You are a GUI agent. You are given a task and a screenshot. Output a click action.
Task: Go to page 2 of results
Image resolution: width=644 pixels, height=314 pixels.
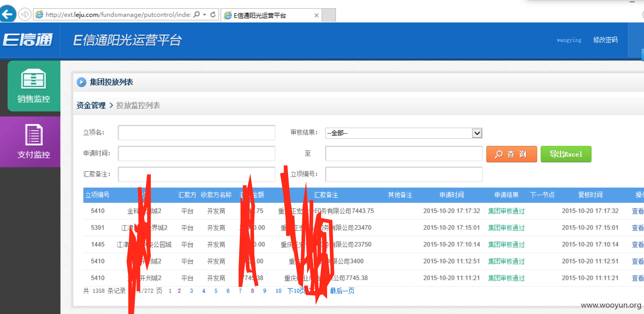pyautogui.click(x=179, y=291)
